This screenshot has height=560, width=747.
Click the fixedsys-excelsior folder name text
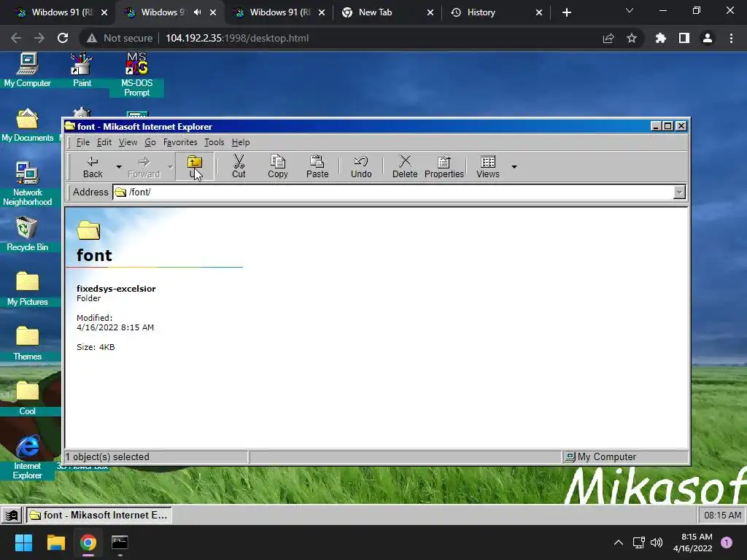pos(116,289)
